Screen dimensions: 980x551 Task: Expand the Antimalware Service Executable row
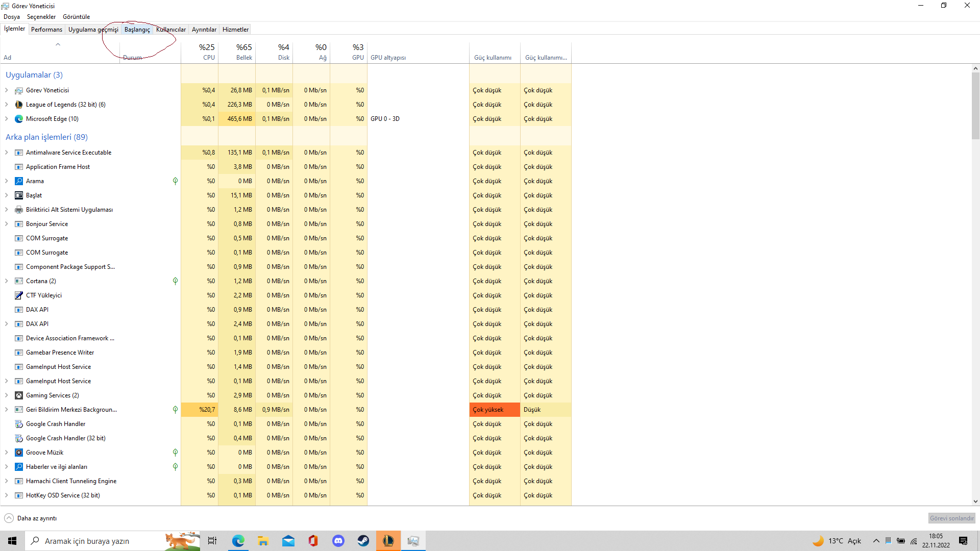tap(7, 153)
